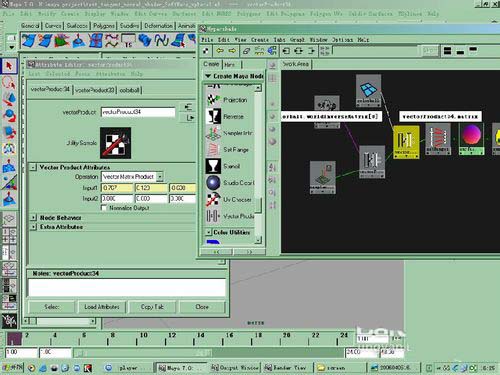
Task: Show input and output connections icon
Action: coord(298,51)
